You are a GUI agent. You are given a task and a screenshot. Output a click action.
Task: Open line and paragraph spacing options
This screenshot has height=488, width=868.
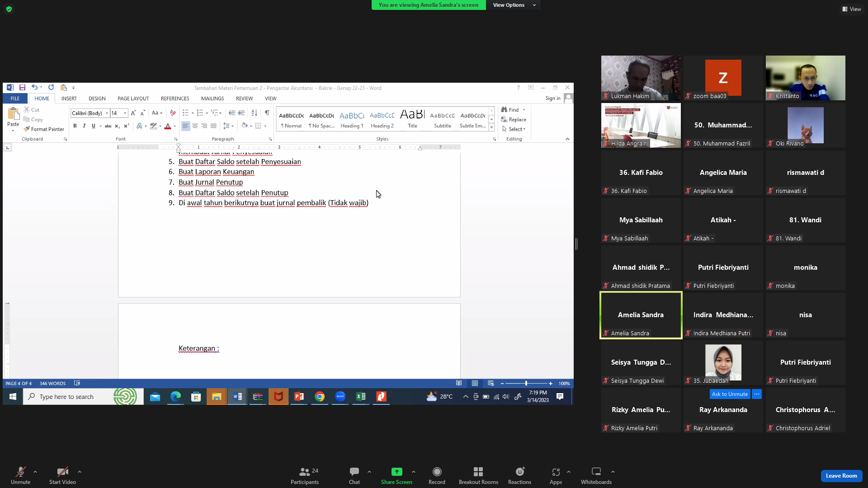tap(227, 126)
